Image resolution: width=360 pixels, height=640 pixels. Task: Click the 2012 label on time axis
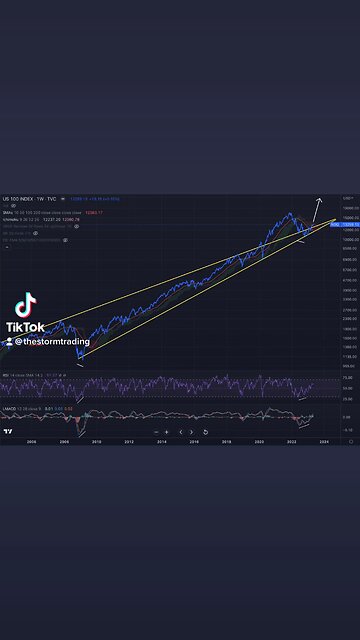[129, 442]
